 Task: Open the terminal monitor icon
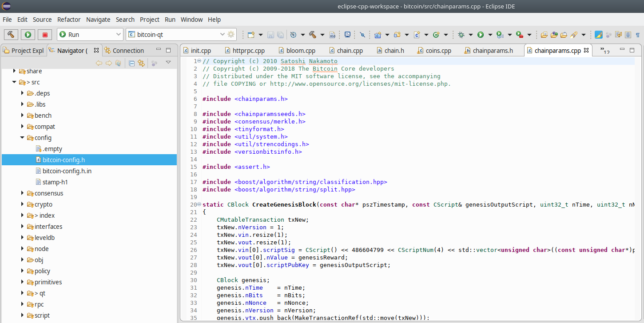coord(348,34)
